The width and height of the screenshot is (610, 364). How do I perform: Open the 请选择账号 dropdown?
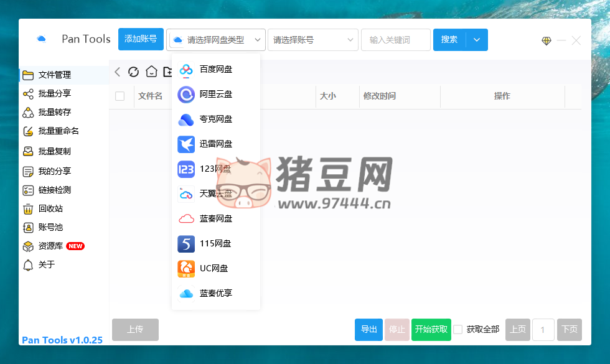(312, 40)
